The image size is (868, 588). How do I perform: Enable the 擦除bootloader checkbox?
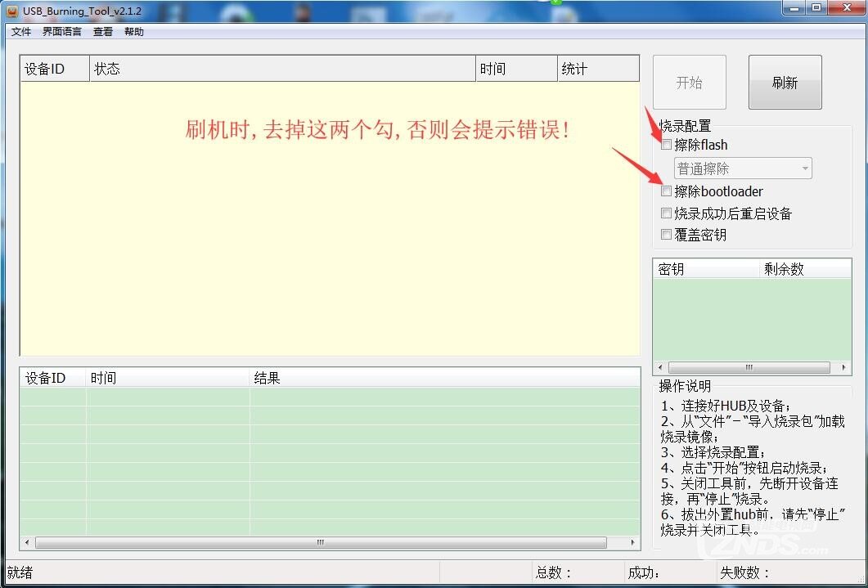point(667,191)
